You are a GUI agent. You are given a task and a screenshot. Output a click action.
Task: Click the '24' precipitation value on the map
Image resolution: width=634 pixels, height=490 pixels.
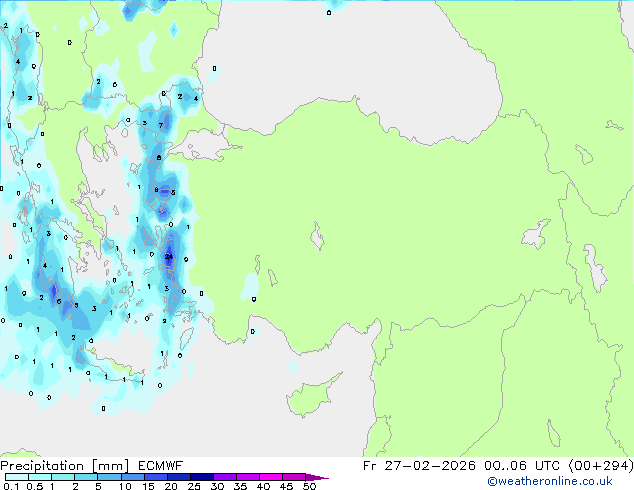(169, 256)
